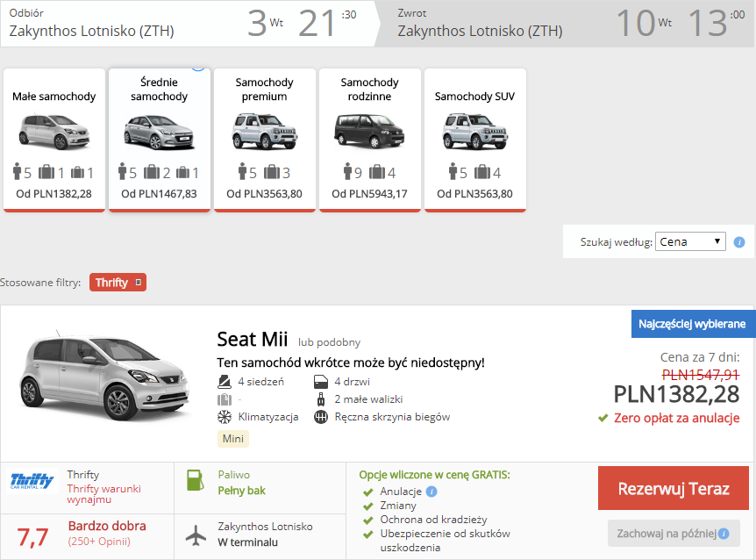This screenshot has height=560, width=756.
Task: Click the fuel pump Paliwo icon
Action: (x=195, y=480)
